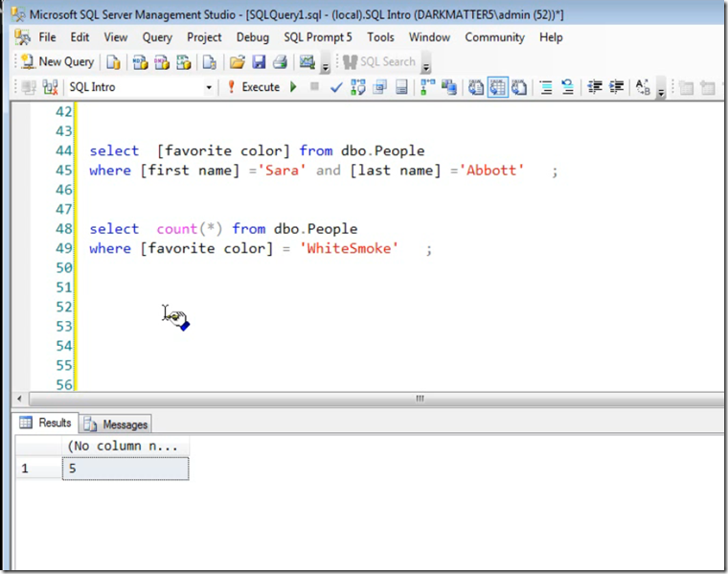
Task: Decrease the indent of selected lines
Action: point(595,87)
